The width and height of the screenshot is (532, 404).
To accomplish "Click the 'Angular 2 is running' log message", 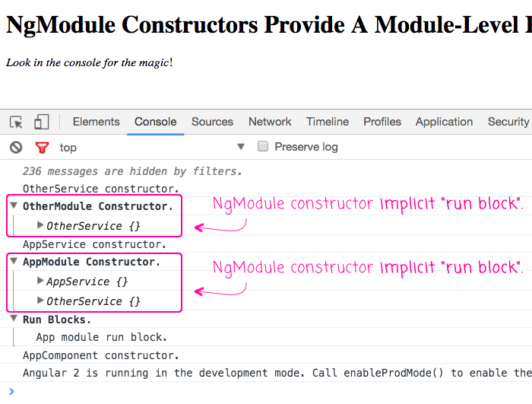I will (x=277, y=373).
